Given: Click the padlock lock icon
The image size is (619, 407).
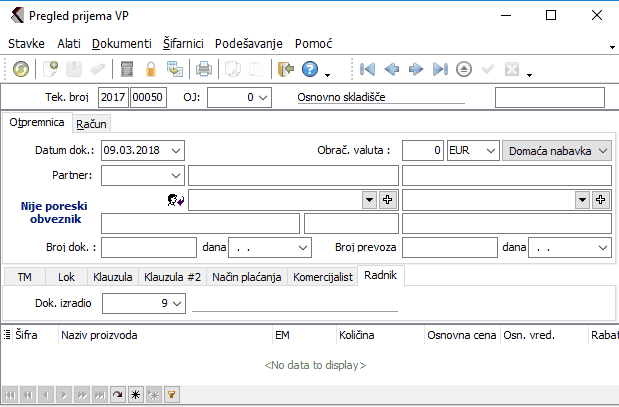Looking at the screenshot, I should tap(151, 69).
